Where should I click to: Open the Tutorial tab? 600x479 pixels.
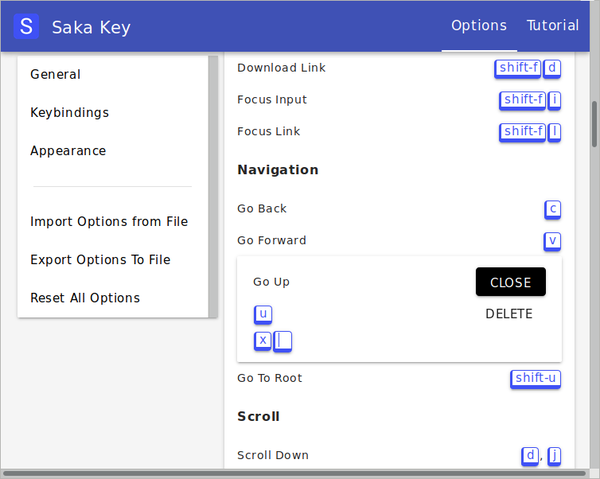pyautogui.click(x=553, y=26)
